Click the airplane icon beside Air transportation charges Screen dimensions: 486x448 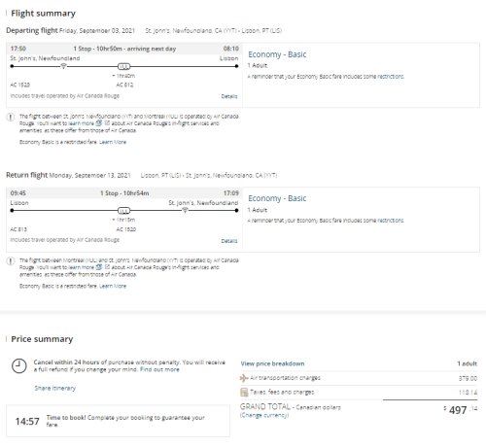(244, 378)
